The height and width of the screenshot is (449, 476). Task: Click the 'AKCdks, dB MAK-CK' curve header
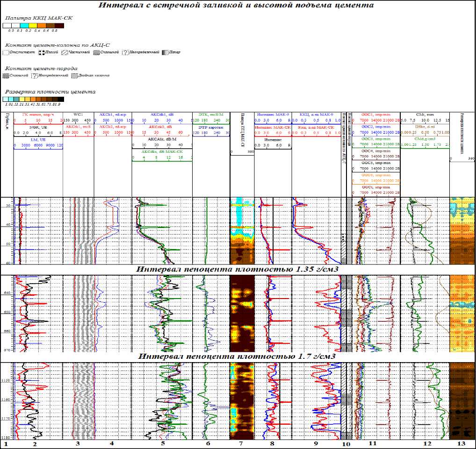162,151
